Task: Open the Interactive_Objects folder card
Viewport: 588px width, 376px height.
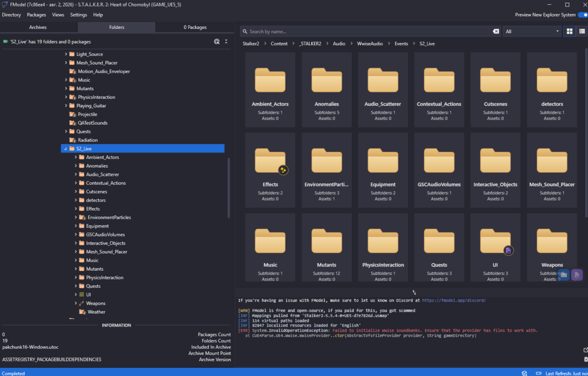Action: tap(495, 170)
